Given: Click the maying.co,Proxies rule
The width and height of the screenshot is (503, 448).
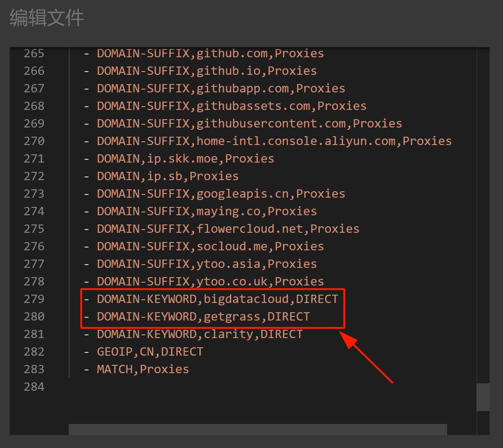Looking at the screenshot, I should click(207, 212).
